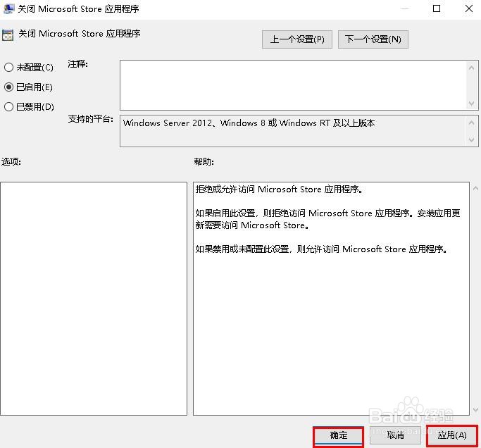This screenshot has width=481, height=448.
Task: Click the comment box scroll down arrow
Action: pos(471,104)
